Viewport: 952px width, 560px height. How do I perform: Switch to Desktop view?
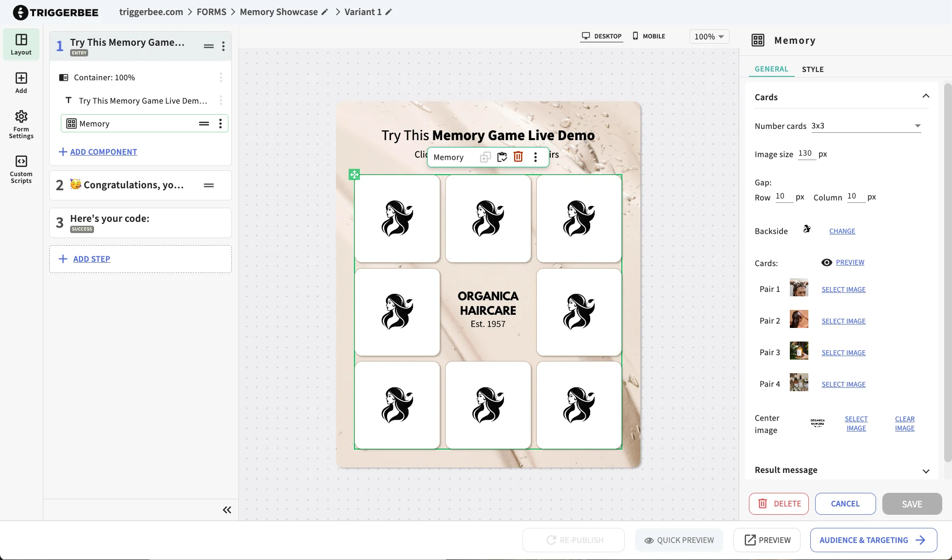coord(601,36)
